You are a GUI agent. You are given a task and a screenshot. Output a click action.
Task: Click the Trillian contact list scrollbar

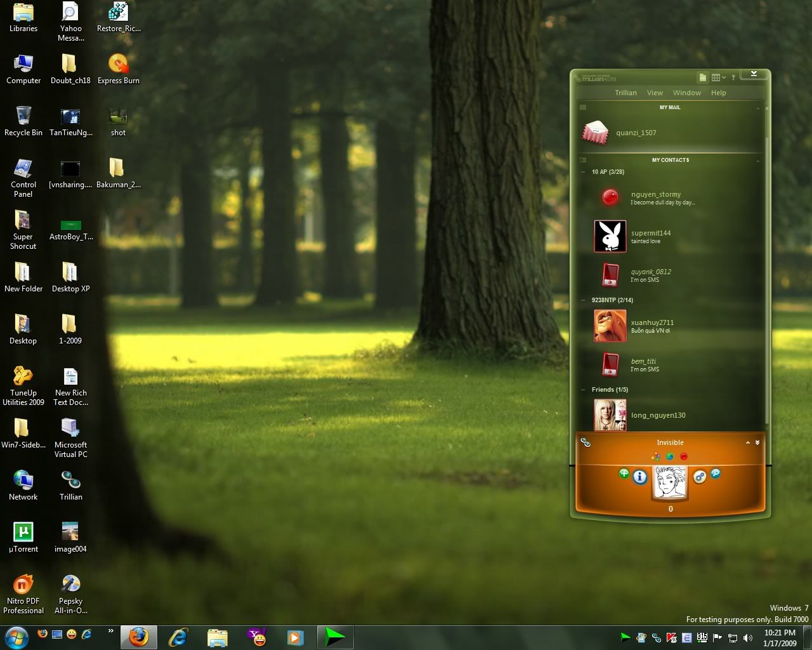pyautogui.click(x=767, y=279)
